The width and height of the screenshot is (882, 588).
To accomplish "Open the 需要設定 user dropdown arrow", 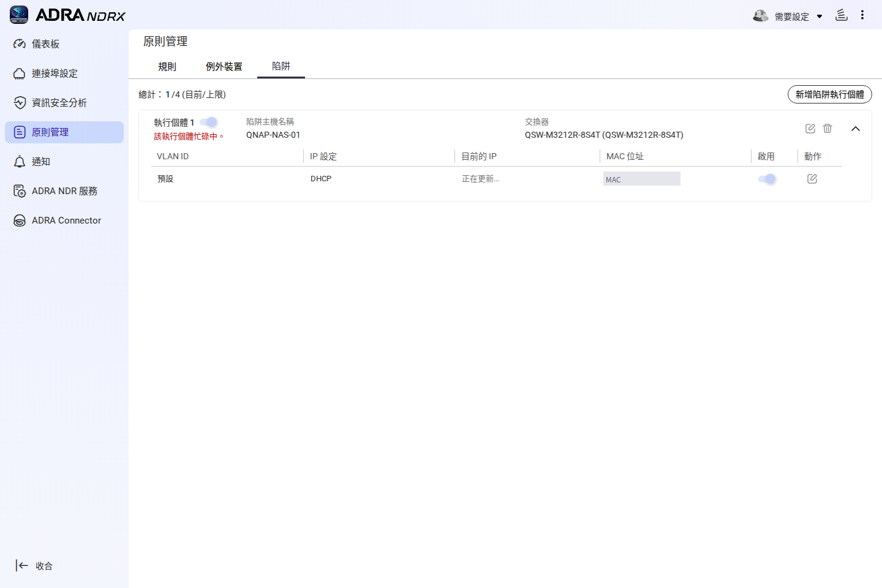I will point(820,17).
